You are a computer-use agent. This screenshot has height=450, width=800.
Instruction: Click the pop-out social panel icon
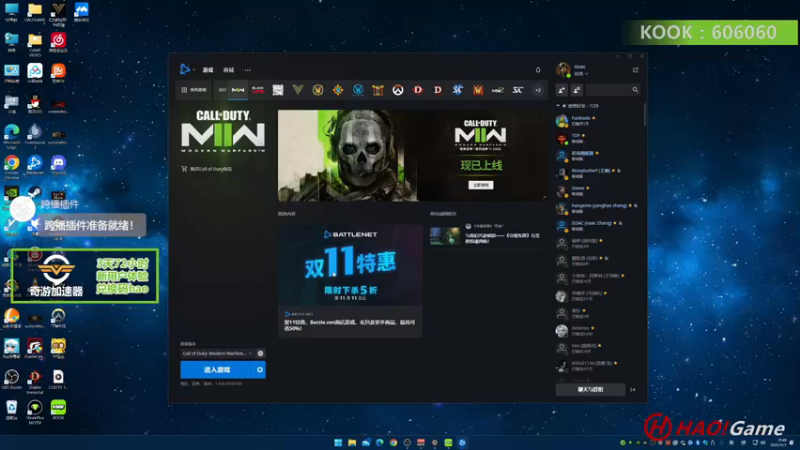pos(635,70)
